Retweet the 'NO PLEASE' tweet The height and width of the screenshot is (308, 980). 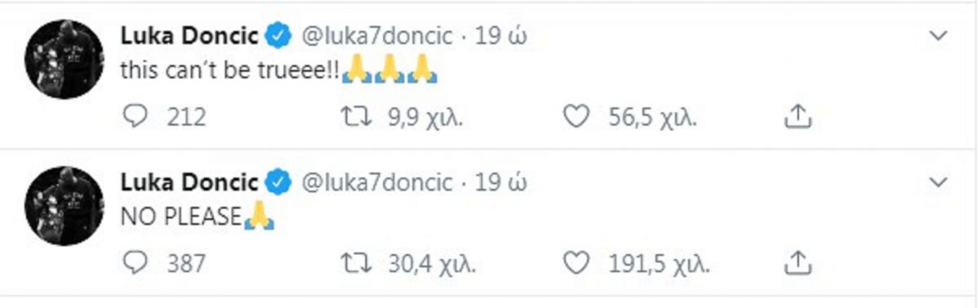coord(356,263)
